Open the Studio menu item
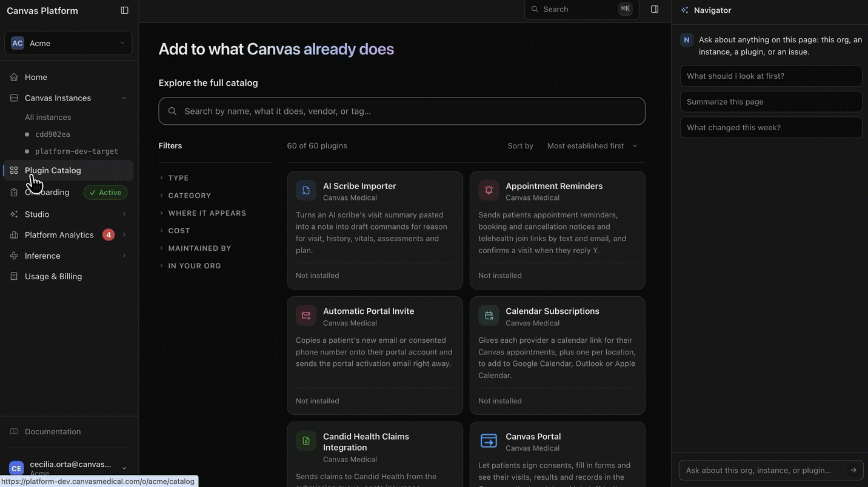This screenshot has width=868, height=487. [68, 214]
